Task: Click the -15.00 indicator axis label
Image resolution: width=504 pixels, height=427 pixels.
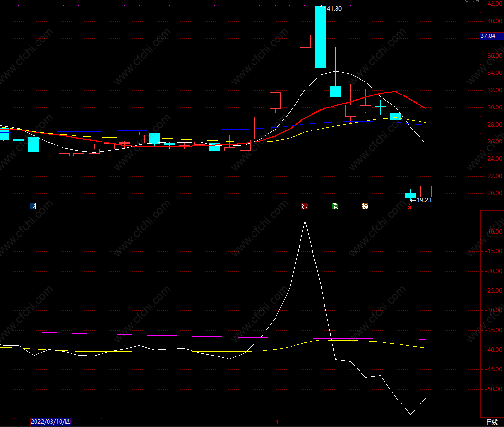Action: click(494, 251)
